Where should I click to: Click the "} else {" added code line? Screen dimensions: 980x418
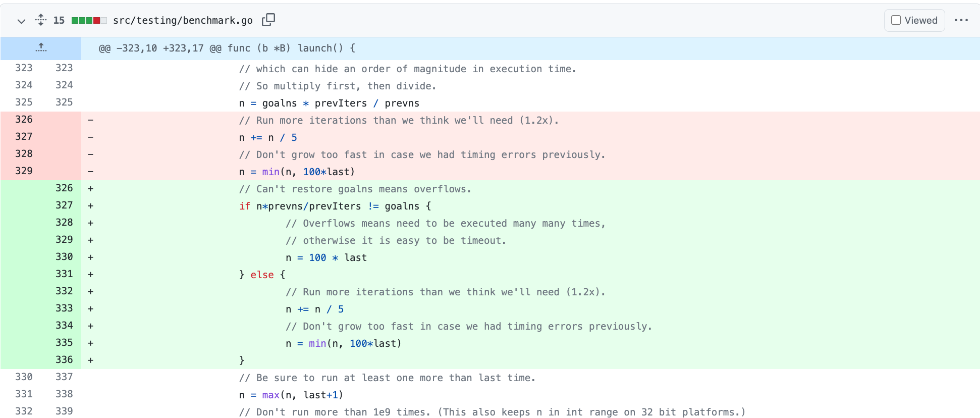click(262, 275)
